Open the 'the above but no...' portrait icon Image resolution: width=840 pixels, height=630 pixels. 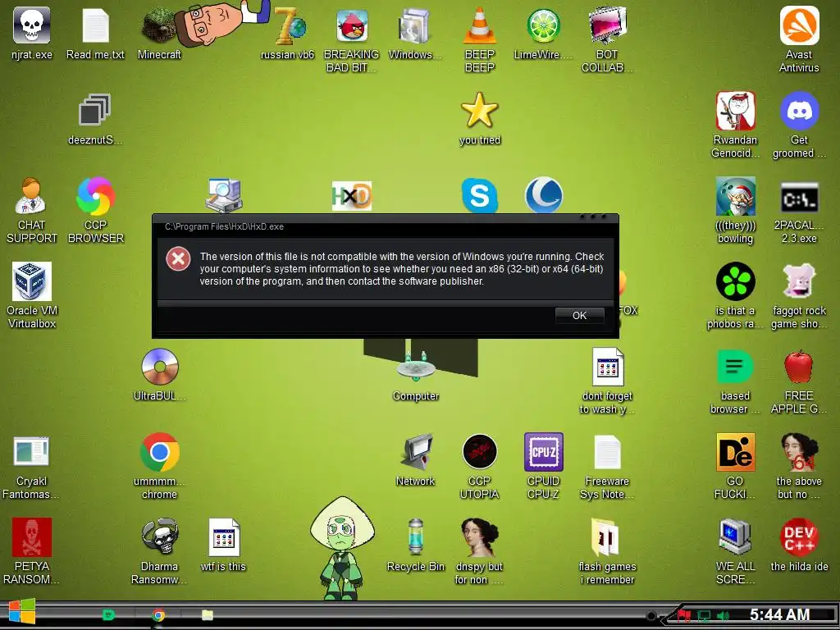tap(799, 452)
